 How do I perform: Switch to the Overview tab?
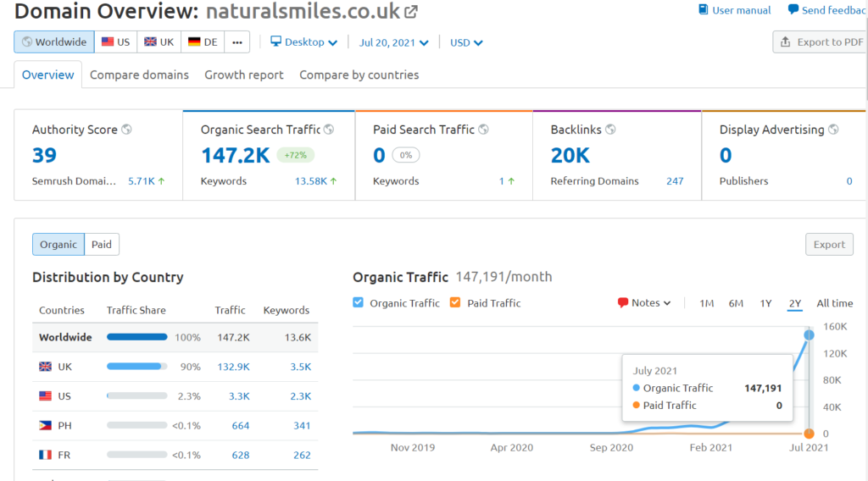tap(48, 75)
